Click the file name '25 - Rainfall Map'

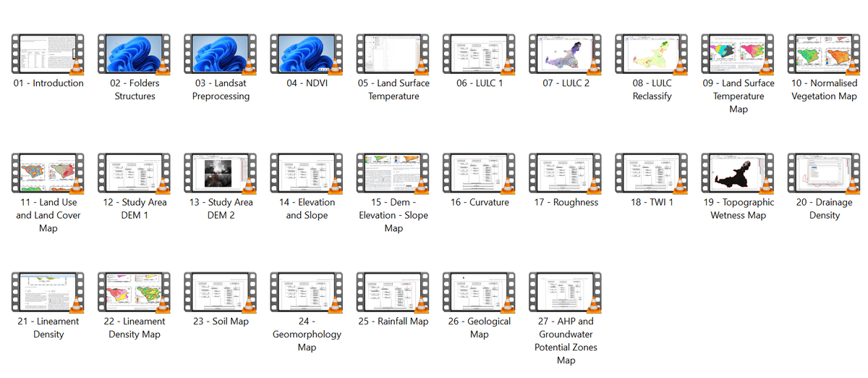point(393,322)
